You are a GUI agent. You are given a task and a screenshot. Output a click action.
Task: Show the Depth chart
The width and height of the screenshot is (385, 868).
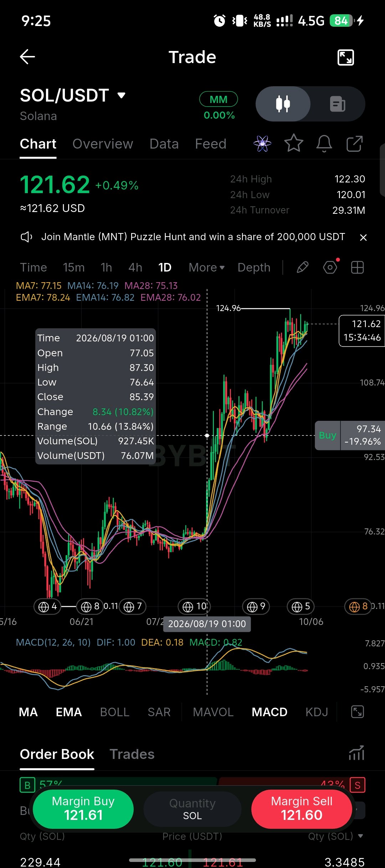click(x=254, y=268)
